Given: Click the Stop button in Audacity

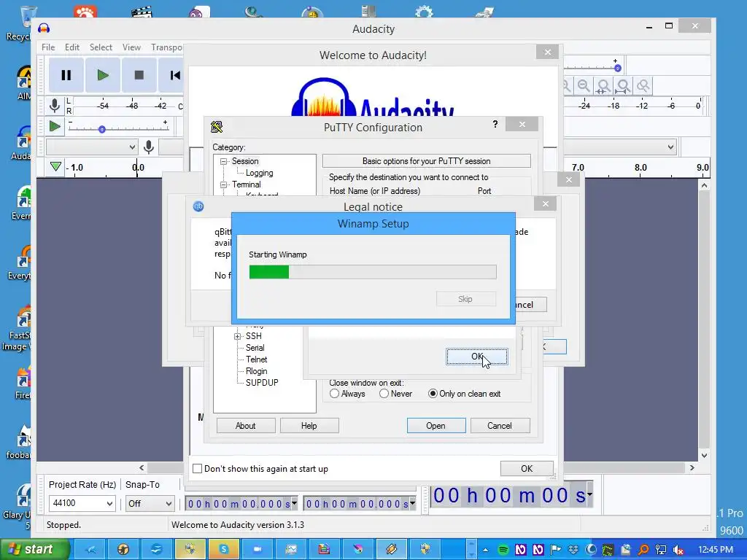Looking at the screenshot, I should (139, 75).
